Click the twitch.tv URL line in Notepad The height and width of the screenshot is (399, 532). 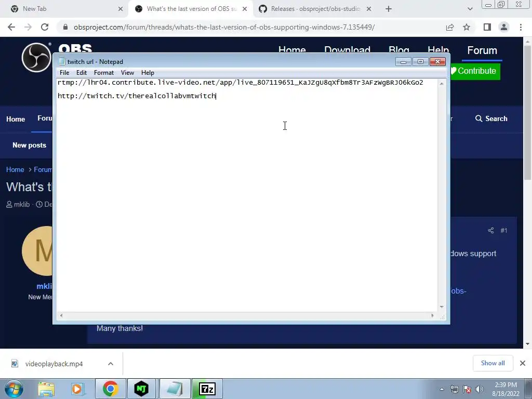click(137, 96)
